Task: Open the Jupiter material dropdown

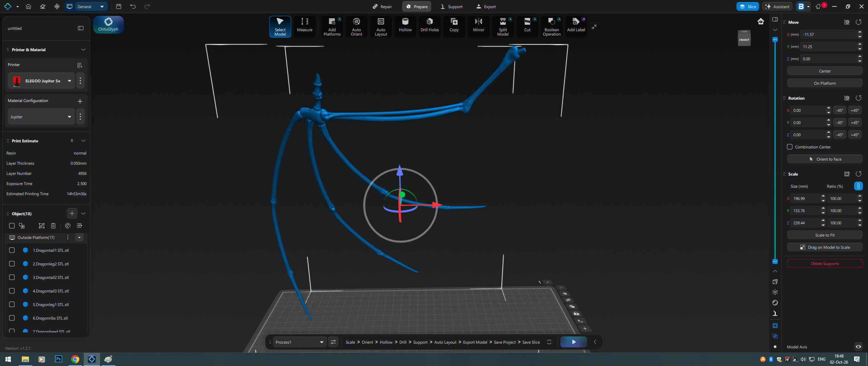Action: [41, 117]
